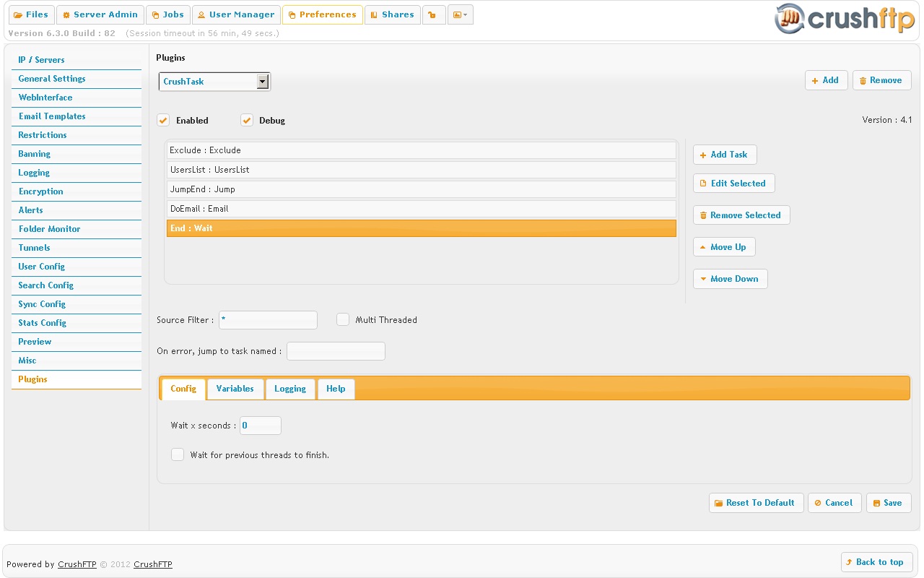
Task: Switch to the task Logging tab
Action: click(x=290, y=389)
